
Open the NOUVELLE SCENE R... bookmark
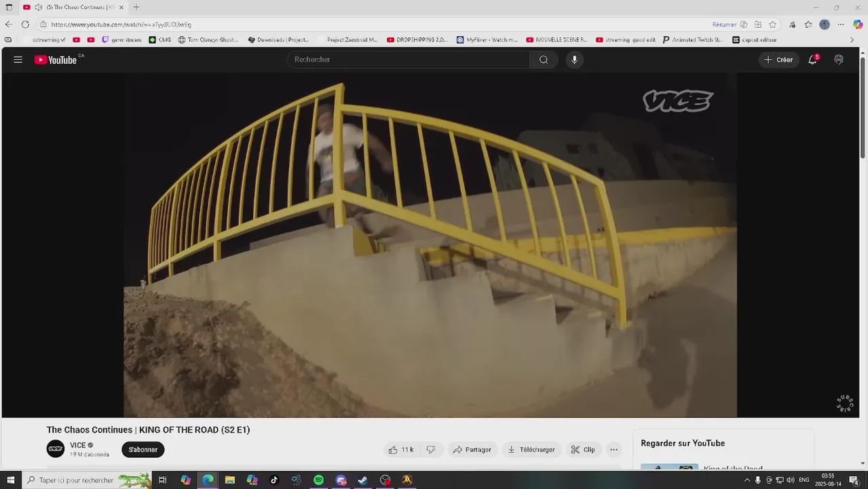[556, 40]
